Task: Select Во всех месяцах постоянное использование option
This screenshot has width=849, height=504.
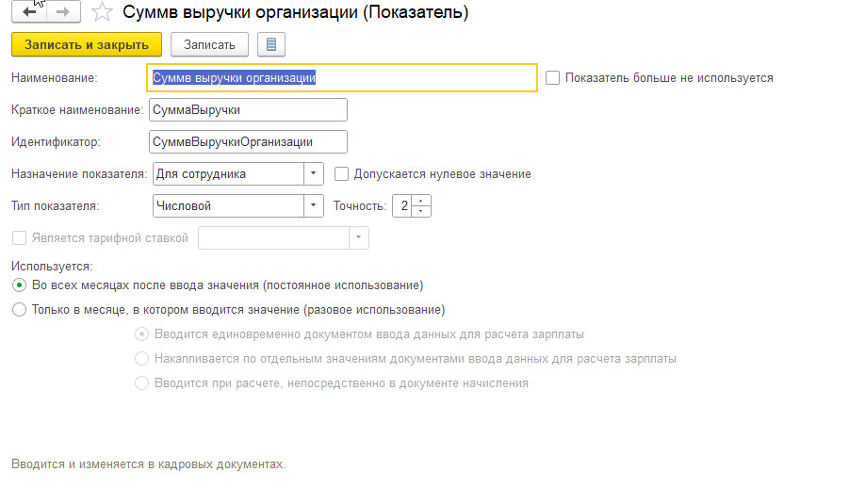Action: click(x=19, y=285)
